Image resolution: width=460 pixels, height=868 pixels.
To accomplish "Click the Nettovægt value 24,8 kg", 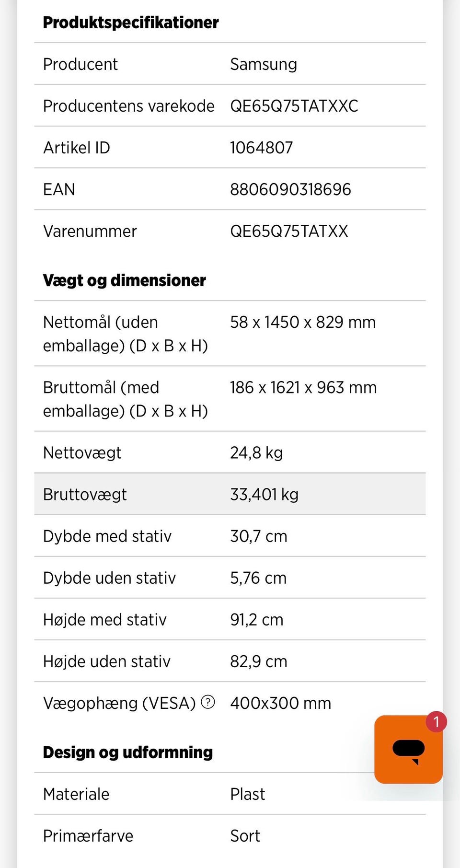I will (256, 452).
